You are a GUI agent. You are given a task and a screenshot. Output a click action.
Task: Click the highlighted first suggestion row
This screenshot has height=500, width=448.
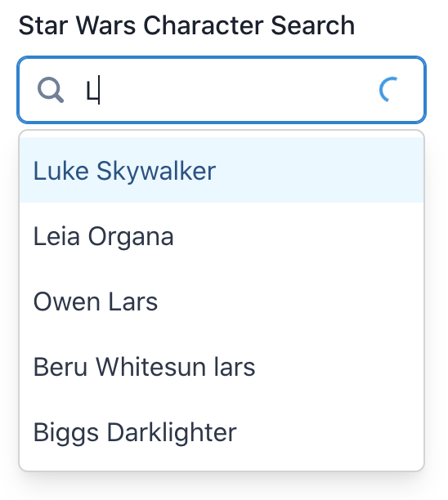222,170
